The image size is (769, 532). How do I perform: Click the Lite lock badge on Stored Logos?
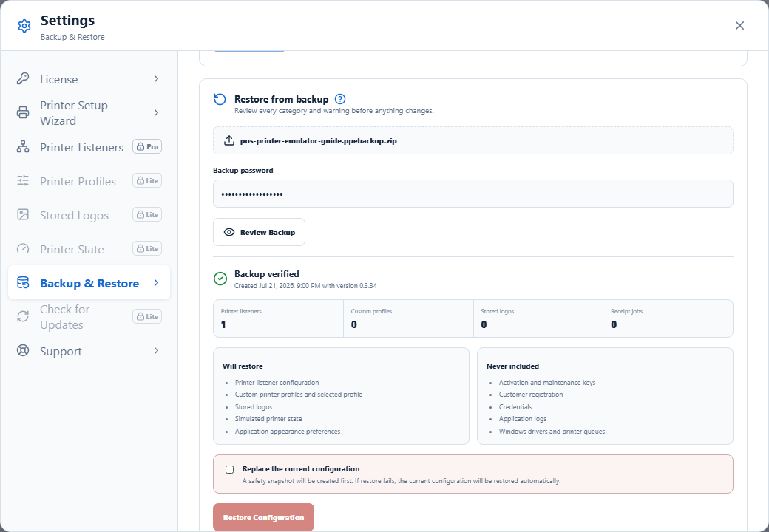[147, 214]
